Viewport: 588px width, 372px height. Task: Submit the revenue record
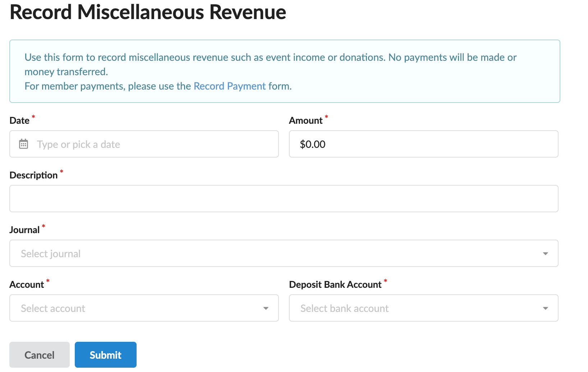(x=106, y=355)
